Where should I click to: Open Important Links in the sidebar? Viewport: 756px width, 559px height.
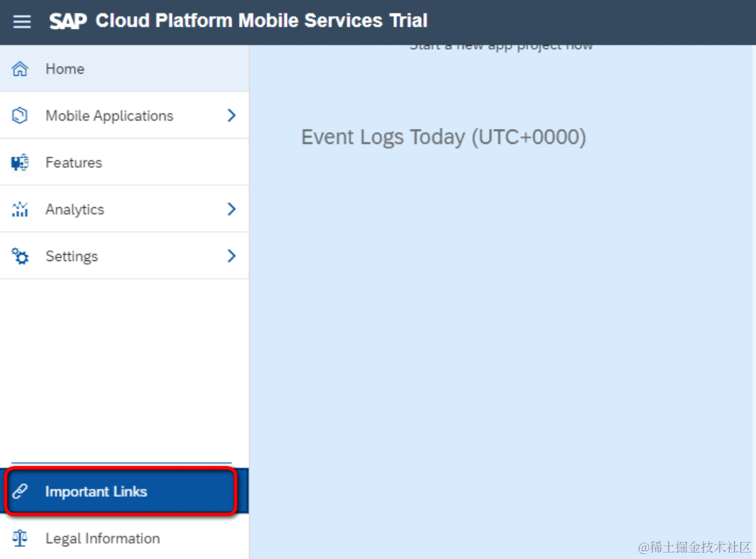point(124,491)
